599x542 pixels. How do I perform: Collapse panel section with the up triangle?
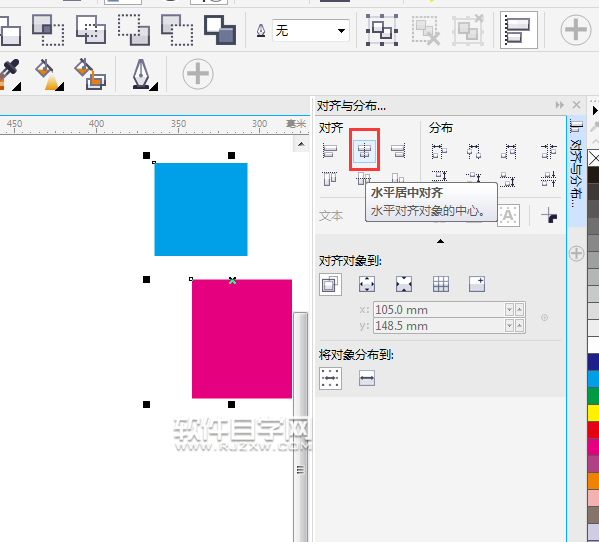[x=440, y=241]
